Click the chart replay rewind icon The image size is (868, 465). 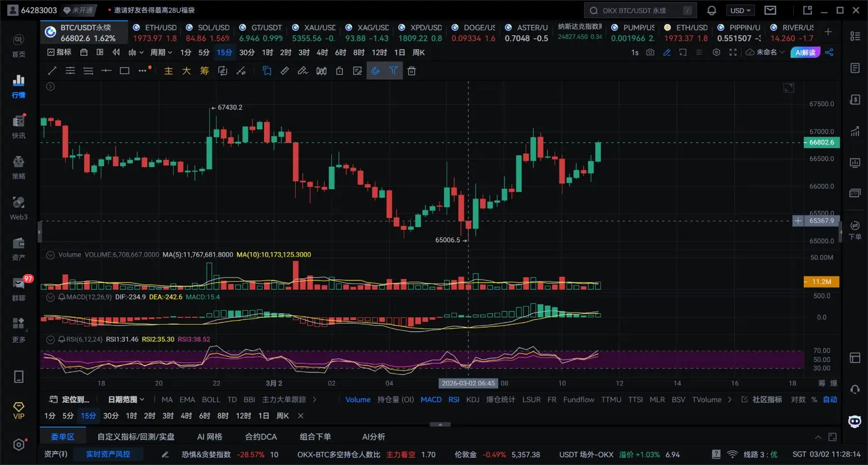(116, 52)
